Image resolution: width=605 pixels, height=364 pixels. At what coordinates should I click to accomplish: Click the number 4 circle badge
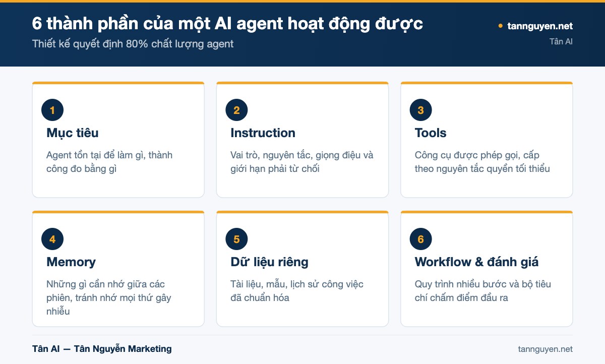[x=52, y=239]
